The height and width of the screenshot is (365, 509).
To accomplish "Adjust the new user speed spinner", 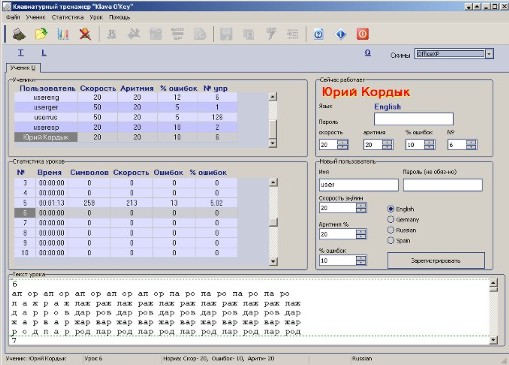I will pos(361,208).
